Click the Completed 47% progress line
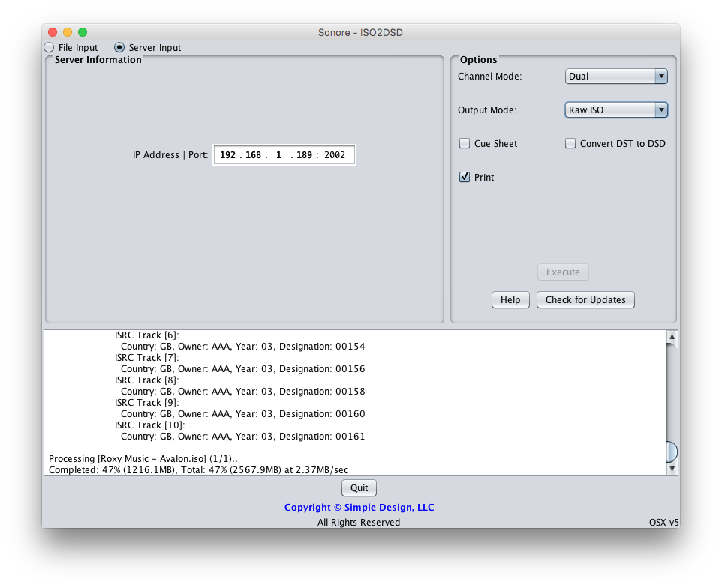The image size is (722, 588). point(198,469)
